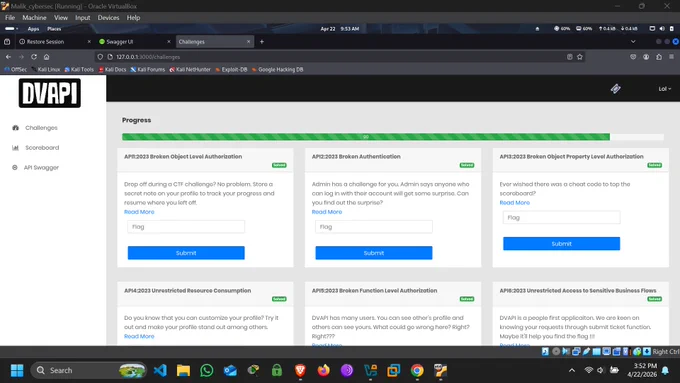Open the VirtualBox File menu
The image size is (680, 383).
click(x=10, y=18)
